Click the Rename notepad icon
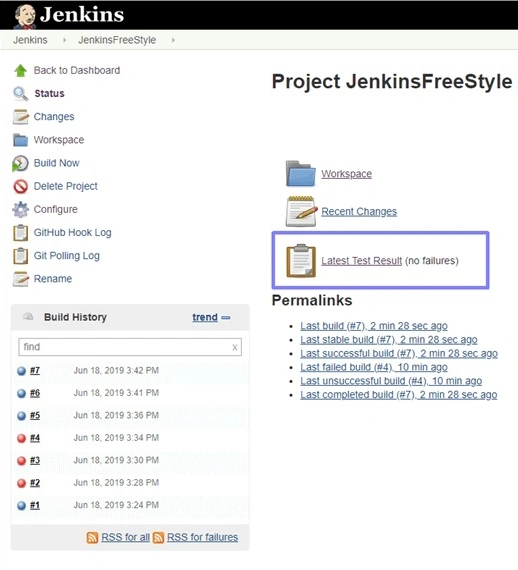Image resolution: width=518 pixels, height=570 pixels. coord(20,279)
